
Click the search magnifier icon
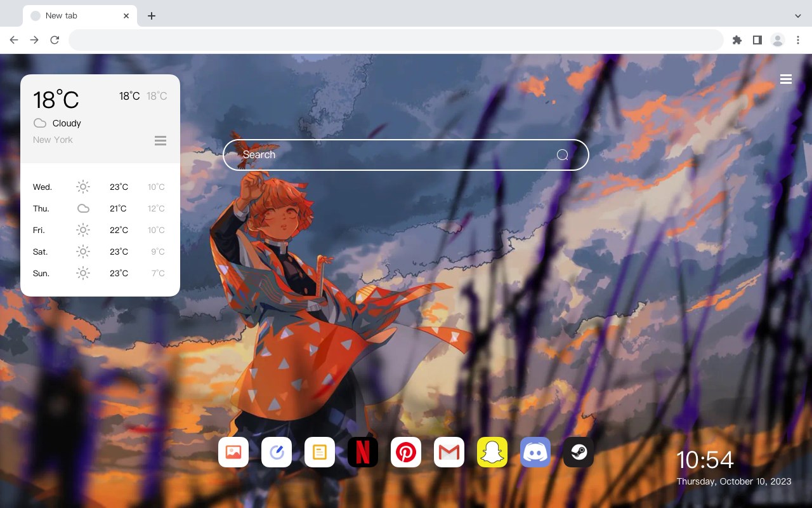coord(563,155)
